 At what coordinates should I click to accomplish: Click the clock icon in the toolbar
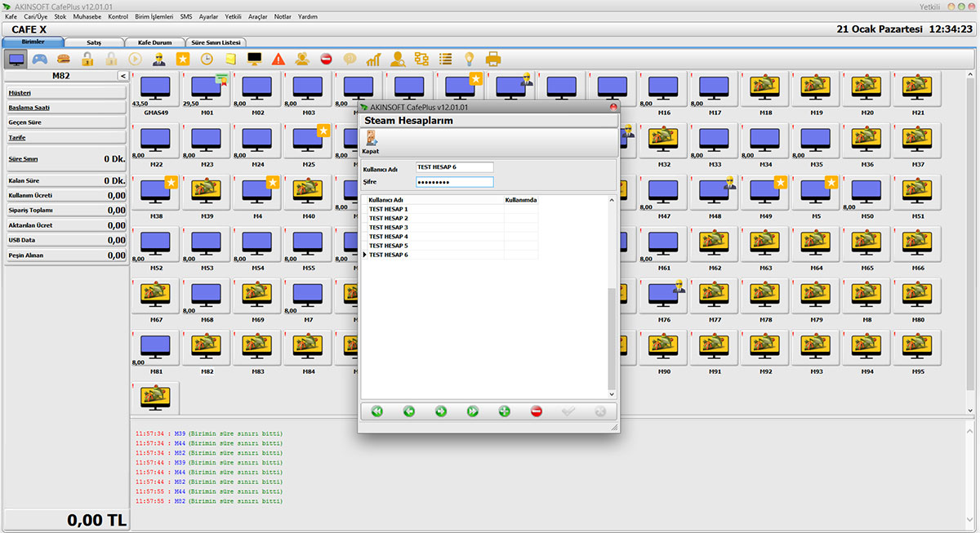(x=207, y=59)
